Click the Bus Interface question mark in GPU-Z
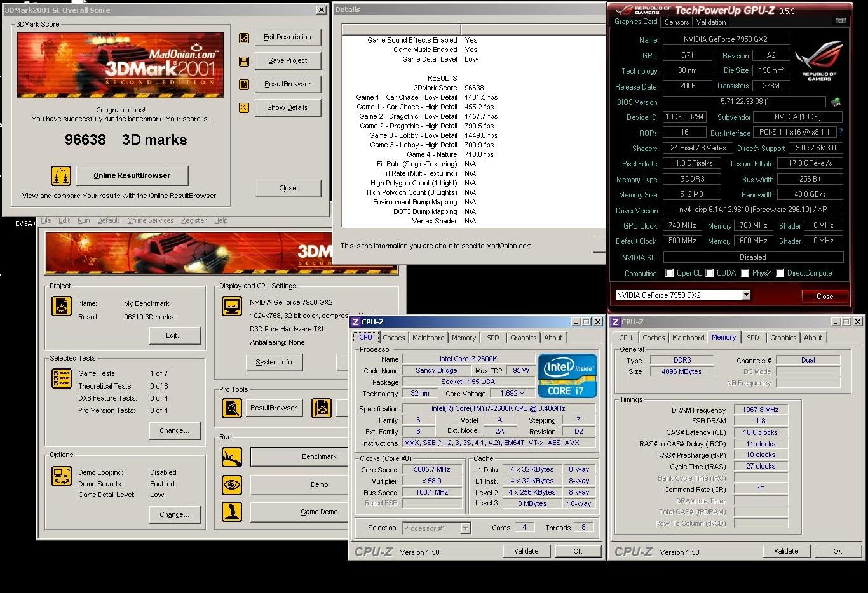The height and width of the screenshot is (593, 868). pyautogui.click(x=841, y=132)
